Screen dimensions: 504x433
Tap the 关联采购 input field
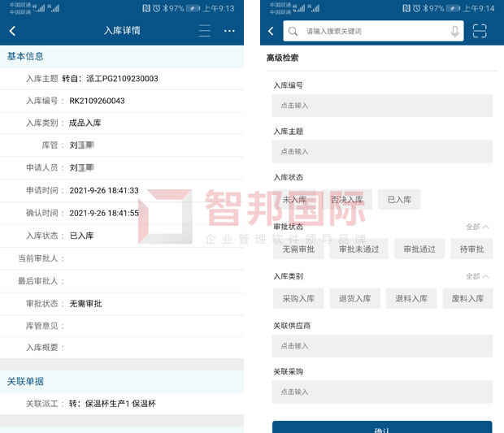pyautogui.click(x=382, y=392)
